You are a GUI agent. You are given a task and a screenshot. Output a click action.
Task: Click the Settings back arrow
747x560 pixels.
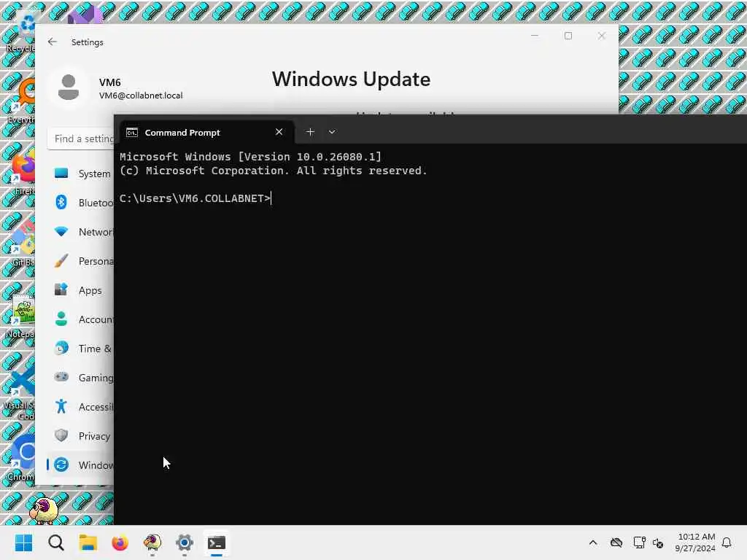point(53,42)
